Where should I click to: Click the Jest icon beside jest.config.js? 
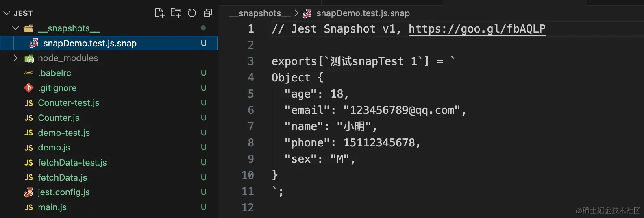(28, 192)
